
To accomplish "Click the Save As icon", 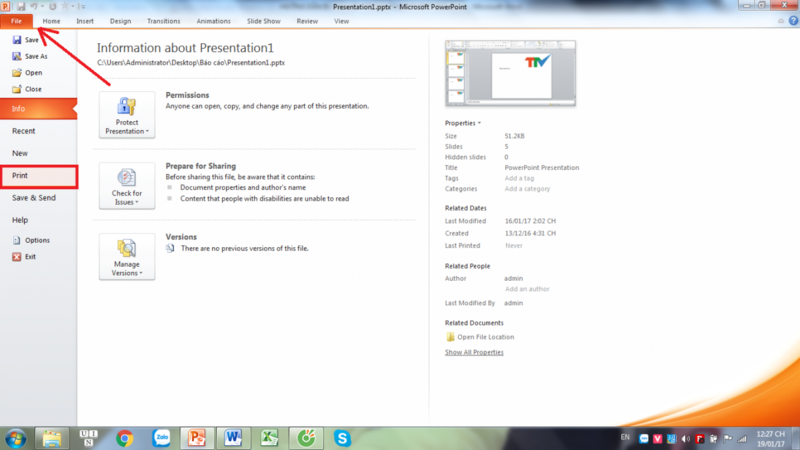I will (x=17, y=56).
